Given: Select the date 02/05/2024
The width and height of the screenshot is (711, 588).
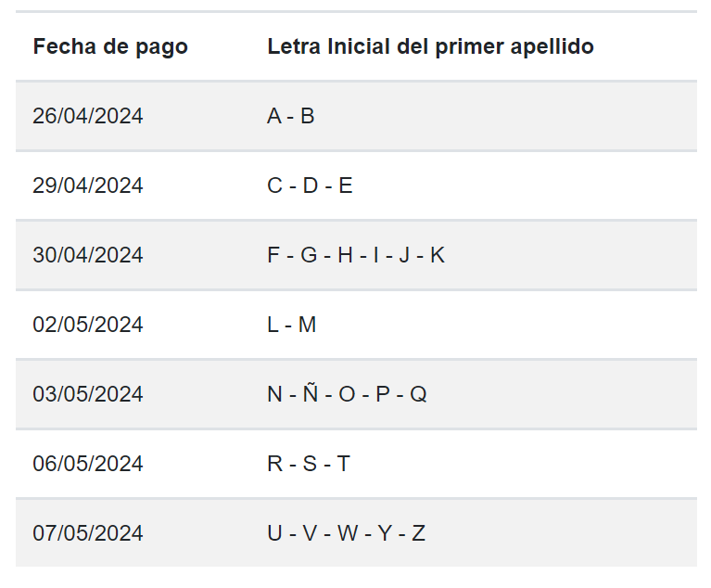Looking at the screenshot, I should coord(88,325).
